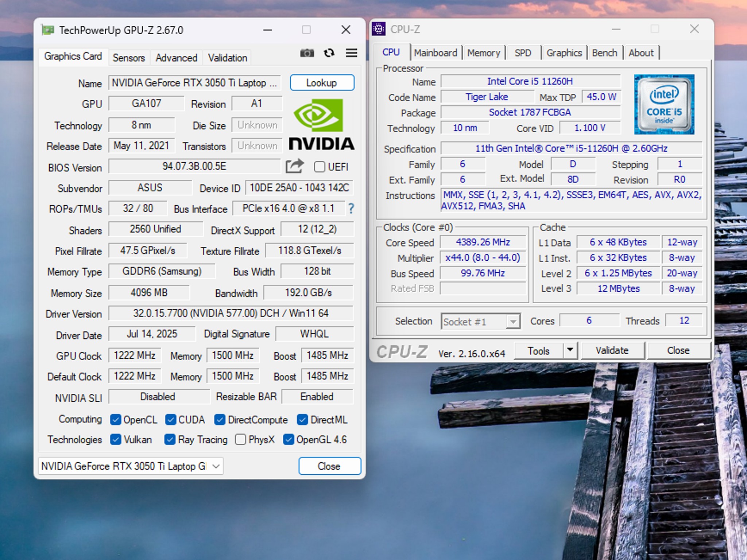
Task: Open the GPU selection dropdown in GPU-Z
Action: pos(131,466)
